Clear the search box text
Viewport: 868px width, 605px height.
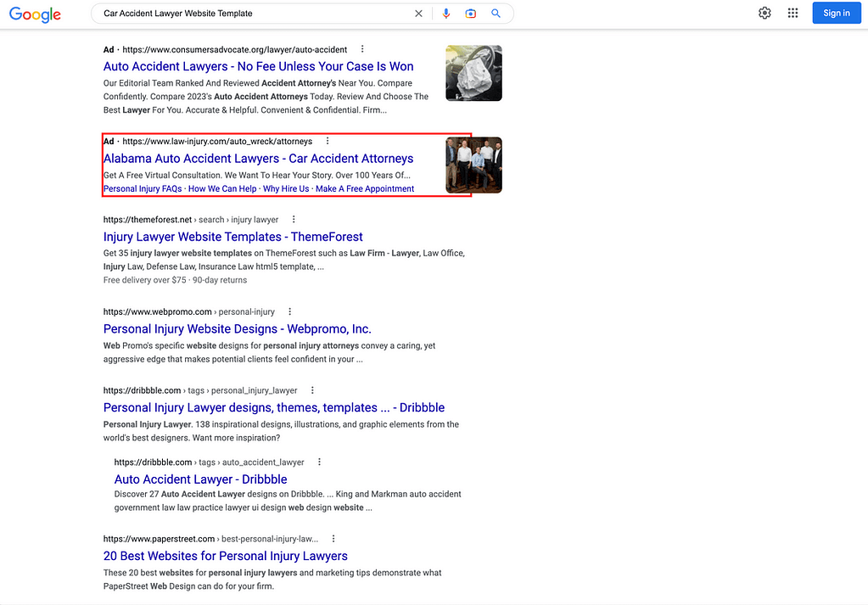pos(418,14)
